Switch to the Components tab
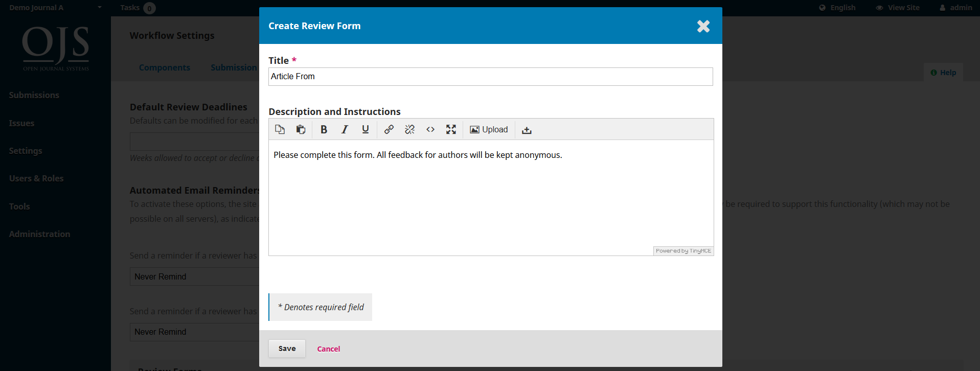Image resolution: width=980 pixels, height=371 pixels. click(x=165, y=67)
